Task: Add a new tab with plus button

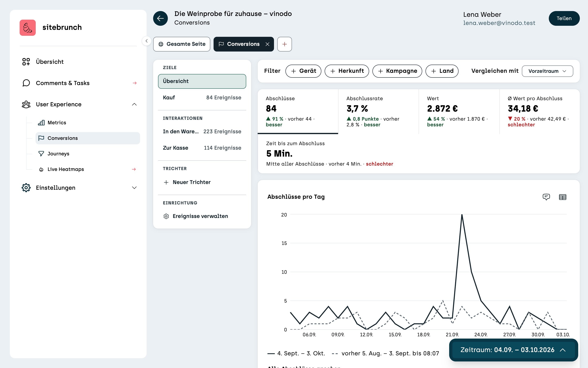Action: 285,44
